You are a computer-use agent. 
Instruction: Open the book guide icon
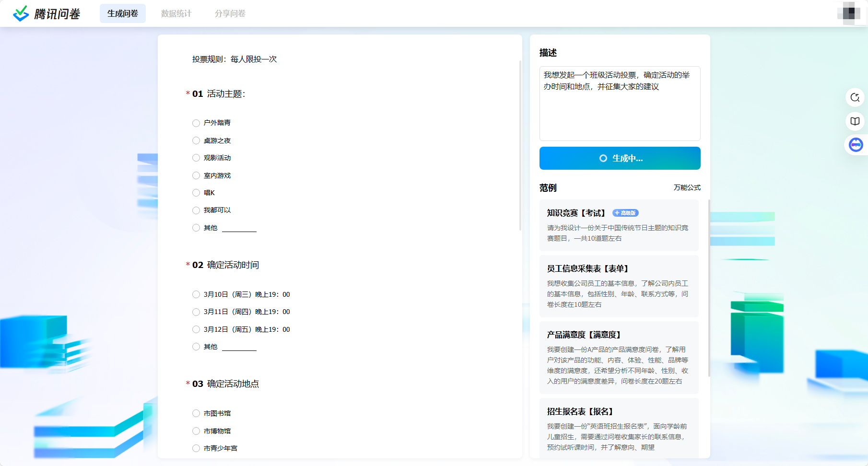point(855,121)
